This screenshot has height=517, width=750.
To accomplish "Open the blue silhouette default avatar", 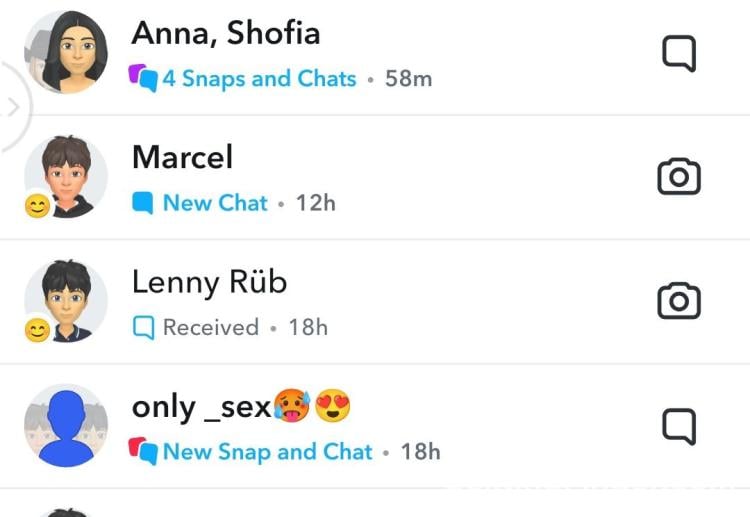I will [66, 426].
